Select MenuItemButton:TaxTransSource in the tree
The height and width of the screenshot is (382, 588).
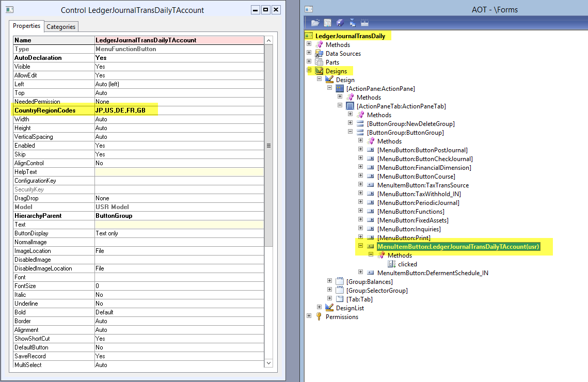pos(422,185)
